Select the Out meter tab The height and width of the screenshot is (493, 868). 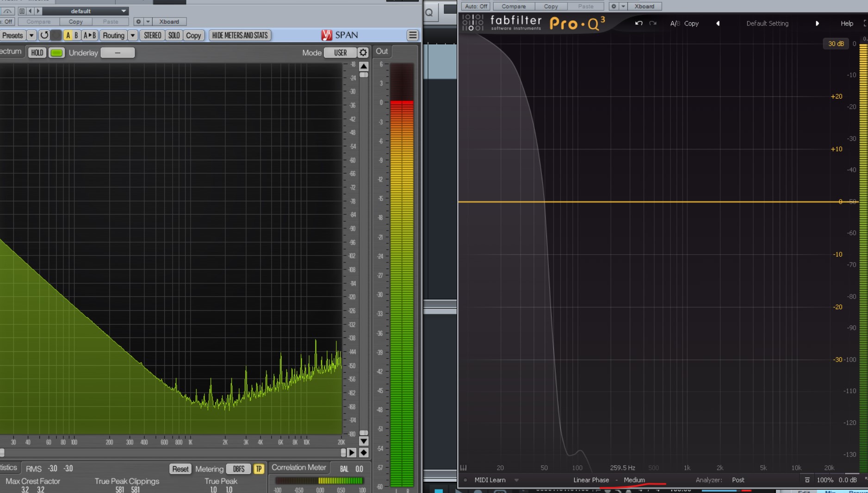[382, 51]
